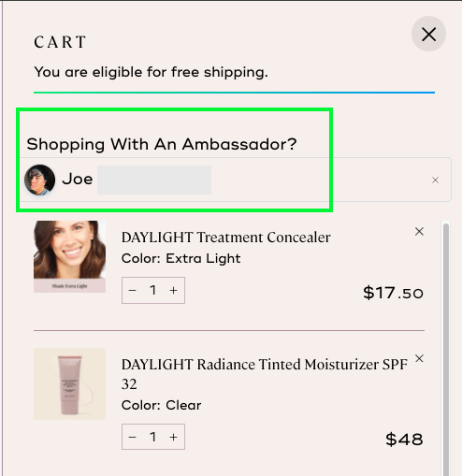The image size is (462, 476).
Task: Decrease the Treatment Concealer quantity
Action: pos(132,290)
